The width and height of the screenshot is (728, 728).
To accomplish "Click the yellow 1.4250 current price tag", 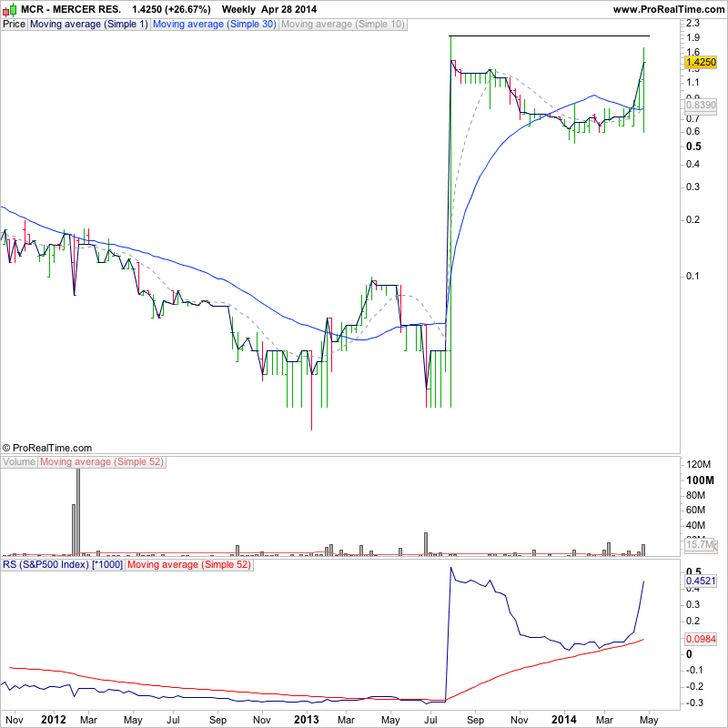I will tap(701, 62).
